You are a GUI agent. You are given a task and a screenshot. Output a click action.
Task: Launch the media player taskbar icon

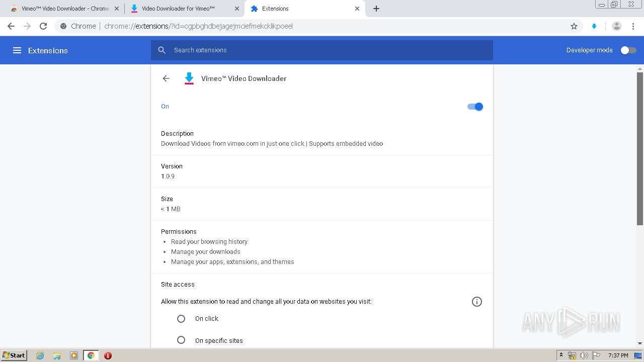coord(74,355)
